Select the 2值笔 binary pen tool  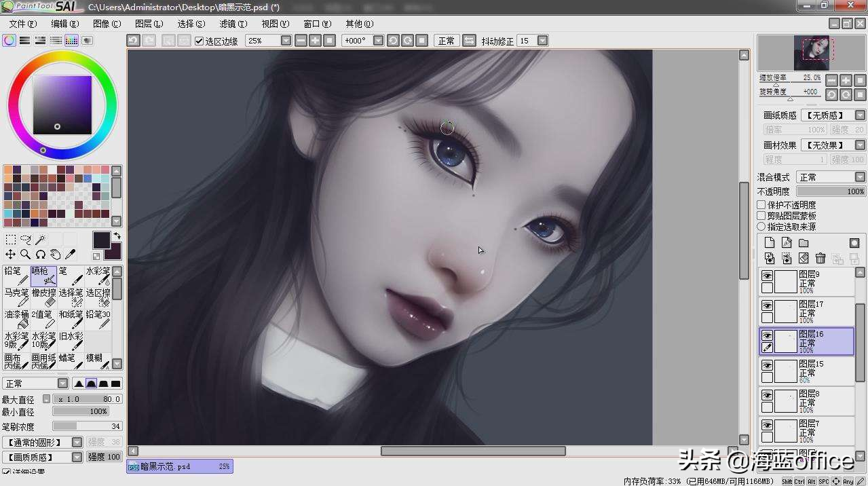click(43, 319)
